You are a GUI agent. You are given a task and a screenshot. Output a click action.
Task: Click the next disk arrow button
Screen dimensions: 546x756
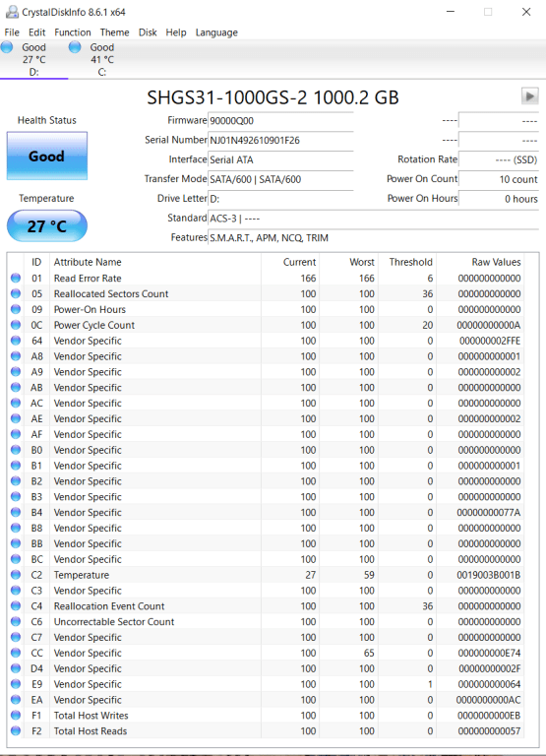pyautogui.click(x=529, y=95)
